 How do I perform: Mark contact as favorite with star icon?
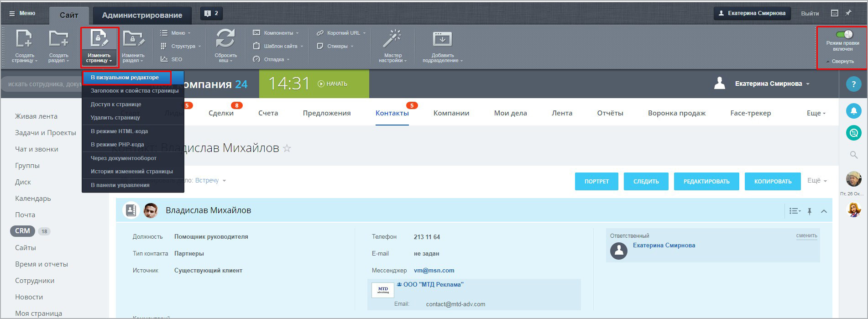[x=287, y=148]
